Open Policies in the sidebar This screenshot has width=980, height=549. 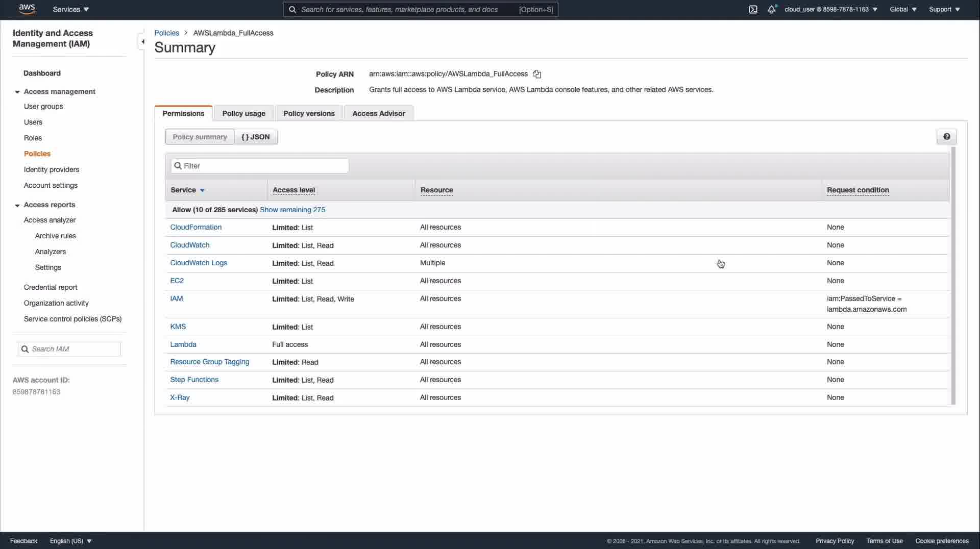click(x=37, y=154)
